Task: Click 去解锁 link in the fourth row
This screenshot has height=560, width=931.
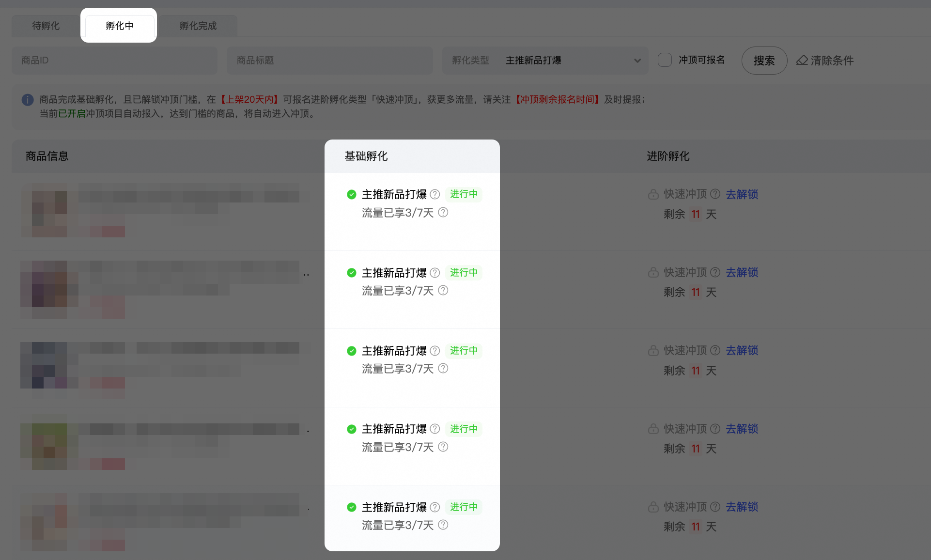Action: coord(742,429)
